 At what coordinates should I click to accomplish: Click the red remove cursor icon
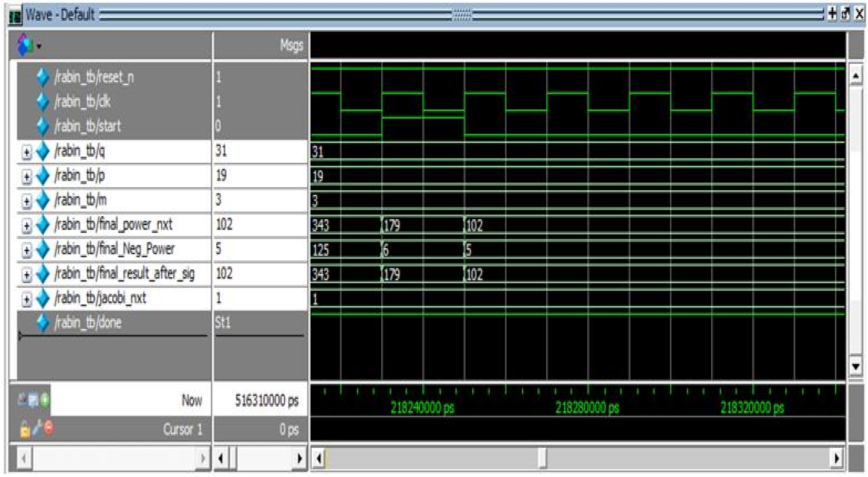coord(49,428)
